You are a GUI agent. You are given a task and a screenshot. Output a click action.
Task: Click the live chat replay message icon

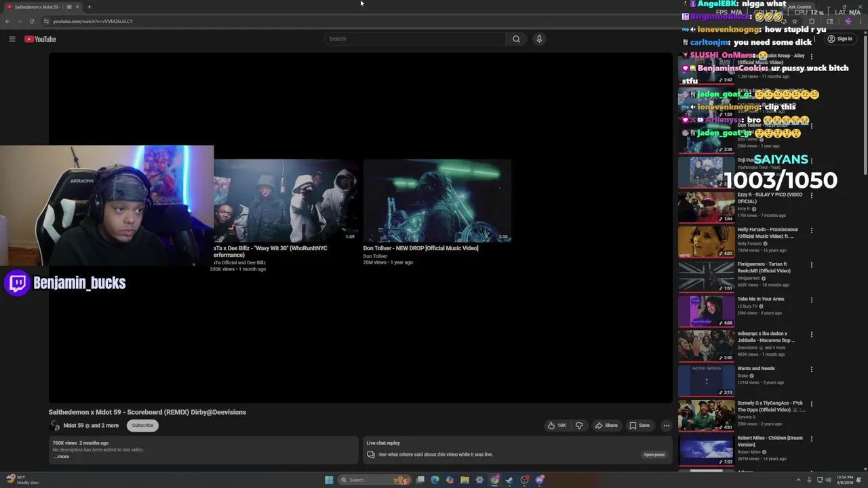point(370,455)
